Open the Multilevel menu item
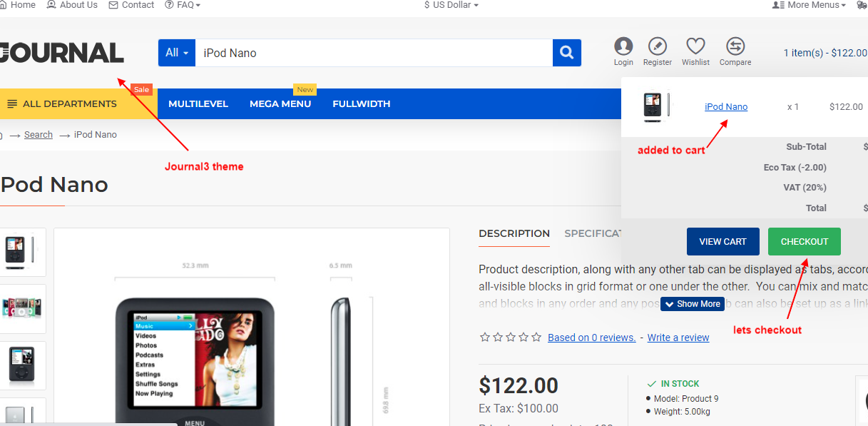Viewport: 868px width, 426px height. (x=198, y=104)
